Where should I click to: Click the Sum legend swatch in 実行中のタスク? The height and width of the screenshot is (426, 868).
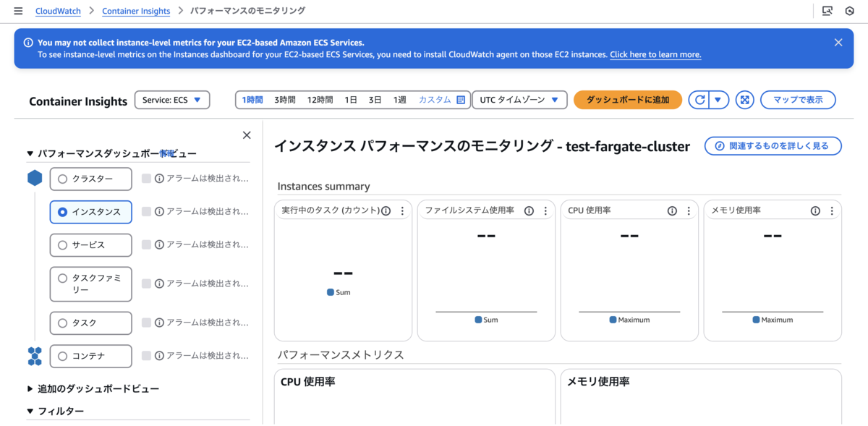331,292
